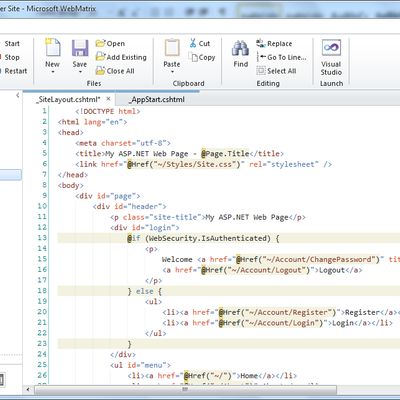400x400 pixels.
Task: Click @Page.Title in the title tag
Action: pos(225,154)
